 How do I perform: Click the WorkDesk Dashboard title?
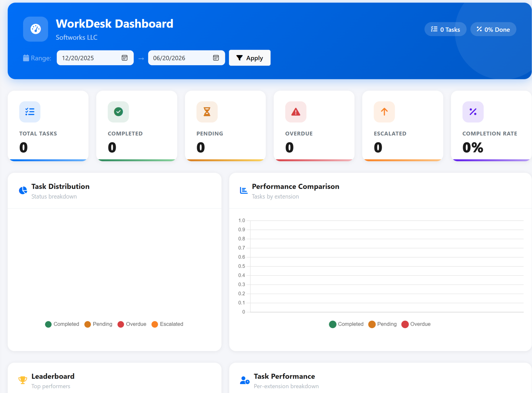[x=115, y=24]
